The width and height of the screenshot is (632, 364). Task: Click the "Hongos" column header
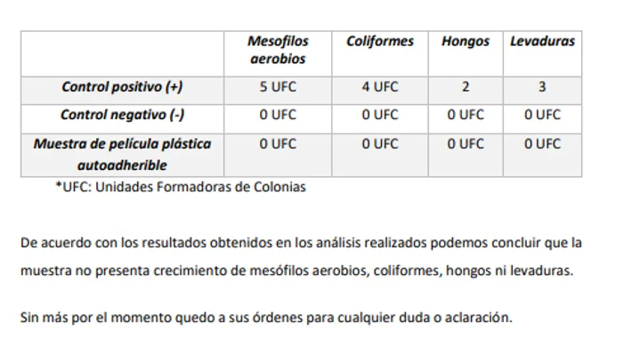pos(465,42)
